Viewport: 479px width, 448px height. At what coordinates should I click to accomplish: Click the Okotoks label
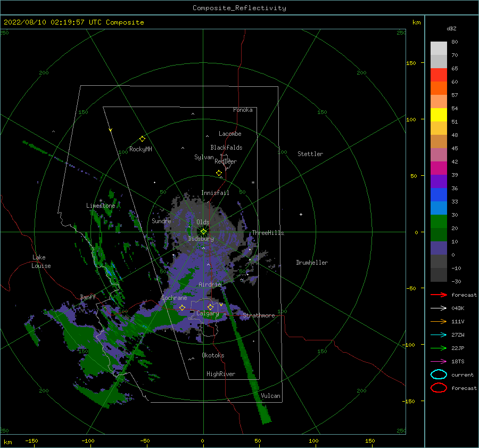pyautogui.click(x=213, y=355)
